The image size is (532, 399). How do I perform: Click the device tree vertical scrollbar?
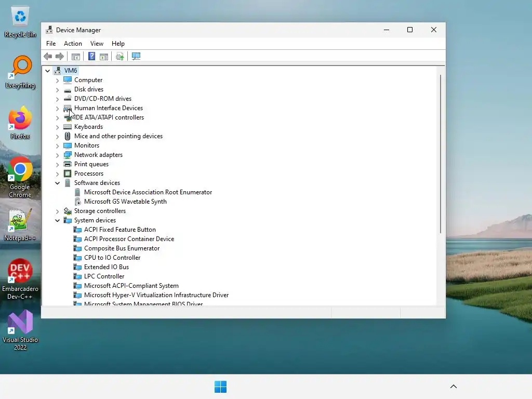tap(441, 154)
